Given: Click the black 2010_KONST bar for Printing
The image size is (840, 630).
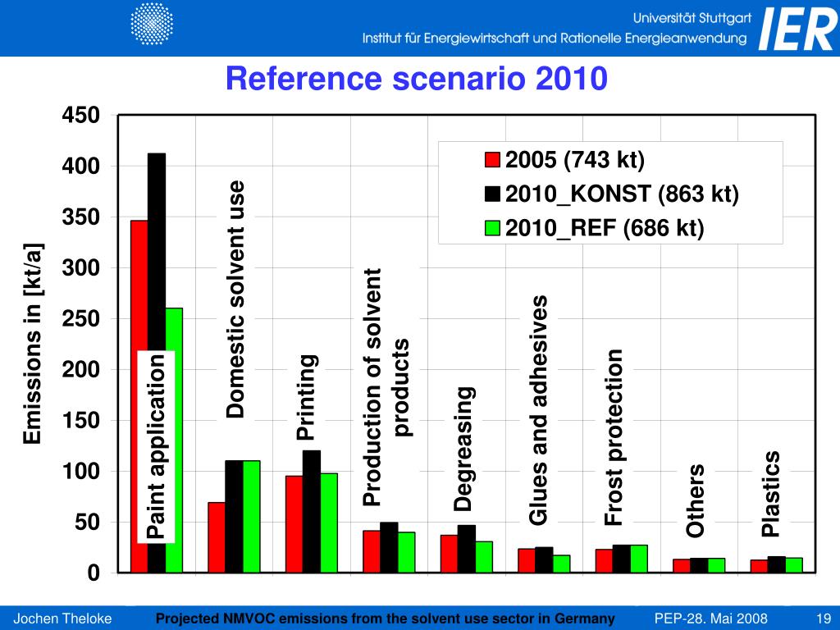Looking at the screenshot, I should coord(312,512).
